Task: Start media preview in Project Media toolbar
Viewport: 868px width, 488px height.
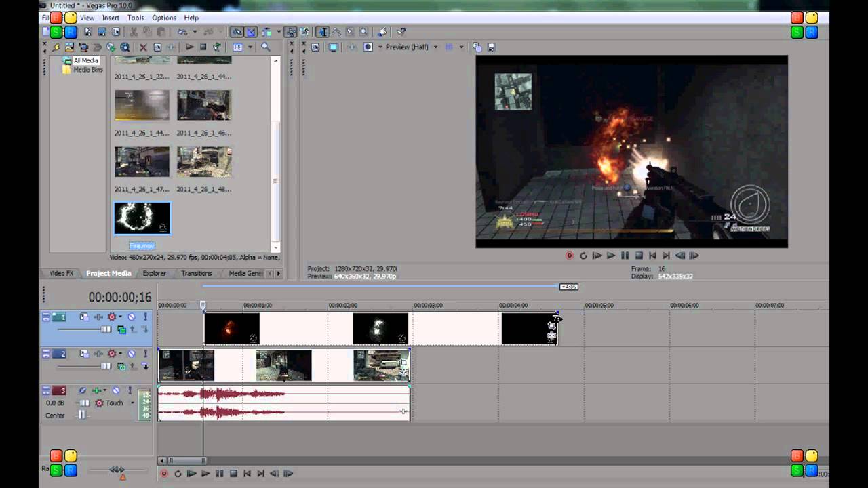Action: click(190, 47)
